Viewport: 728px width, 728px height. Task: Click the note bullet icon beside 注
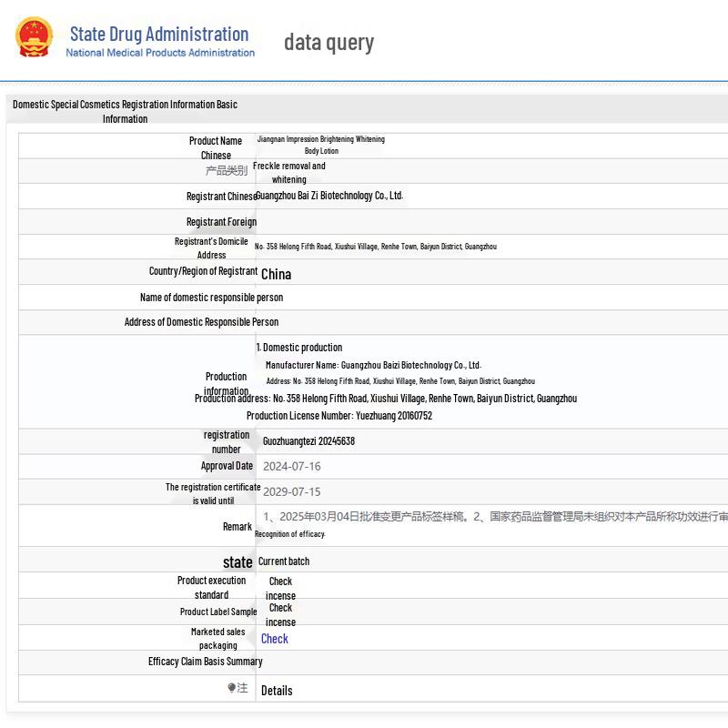tap(232, 687)
